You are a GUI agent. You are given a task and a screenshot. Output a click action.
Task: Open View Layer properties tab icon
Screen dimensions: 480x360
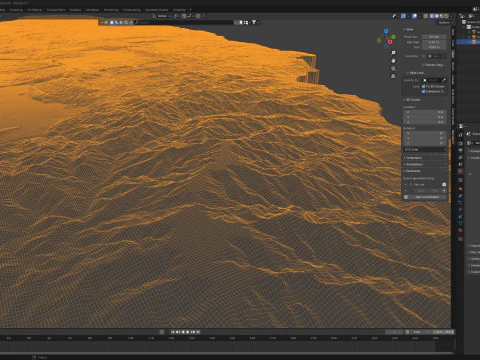pos(460,157)
